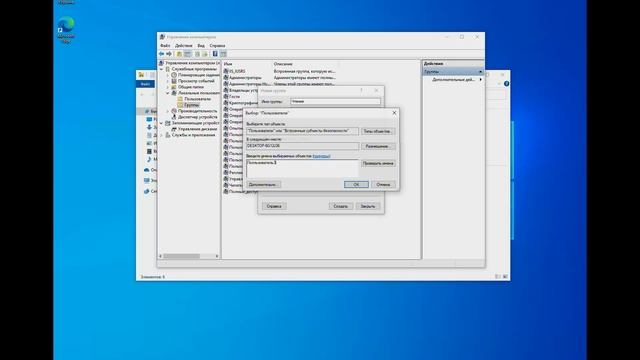Expand the Общие папки node

pyautogui.click(x=168, y=87)
